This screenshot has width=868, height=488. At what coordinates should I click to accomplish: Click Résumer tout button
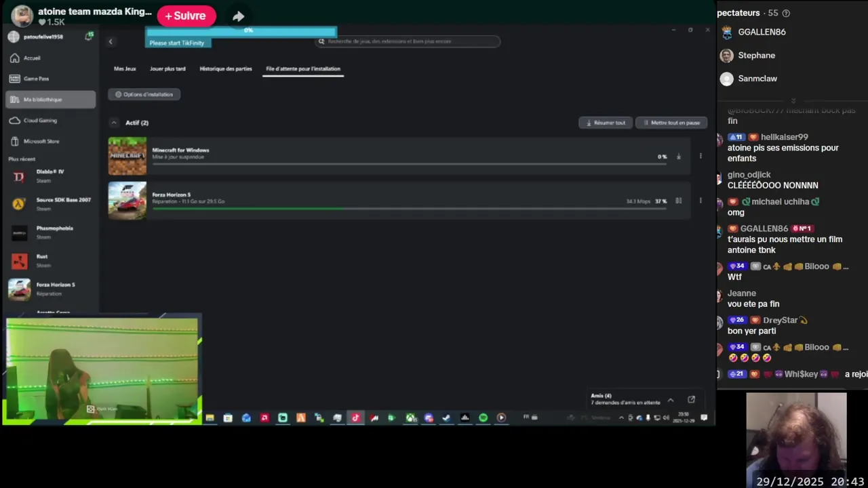pyautogui.click(x=606, y=123)
